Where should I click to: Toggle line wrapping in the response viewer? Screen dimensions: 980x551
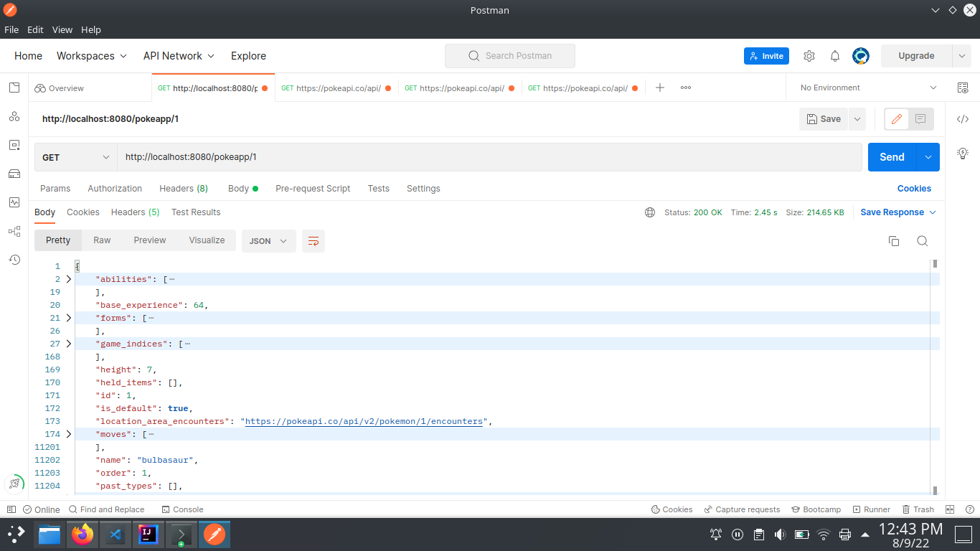pos(313,242)
